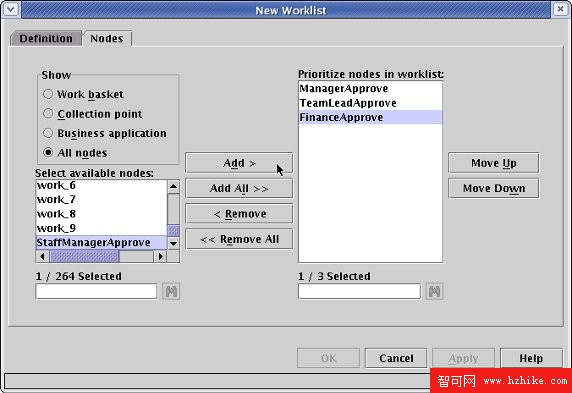Open the Nodes tab

click(107, 39)
